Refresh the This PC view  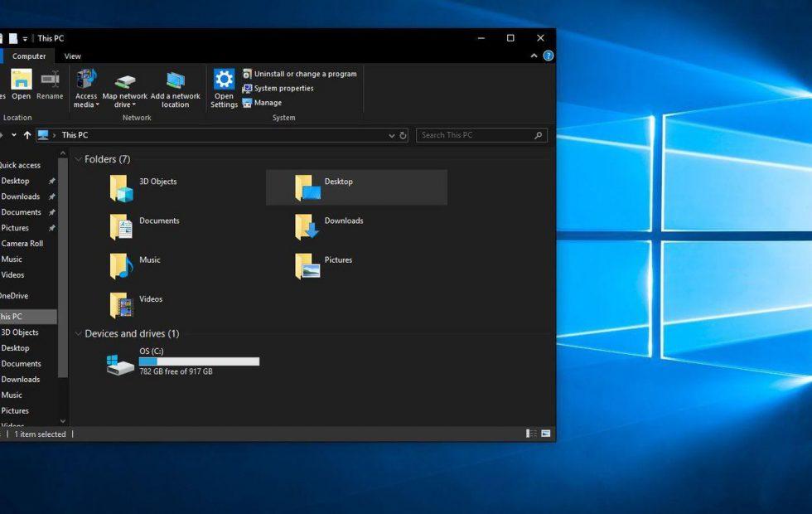403,136
